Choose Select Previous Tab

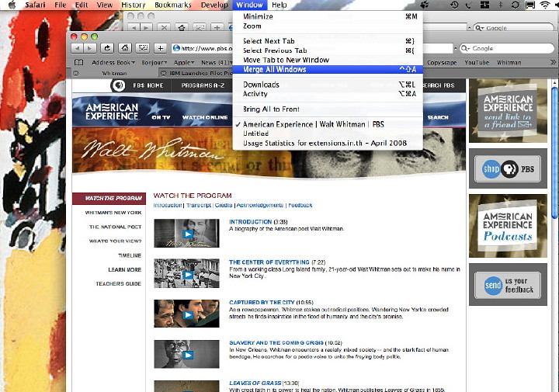pos(328,50)
